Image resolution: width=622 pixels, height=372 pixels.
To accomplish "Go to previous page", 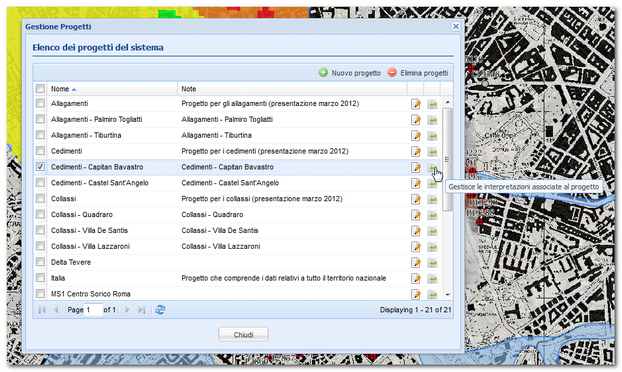I will coord(56,310).
